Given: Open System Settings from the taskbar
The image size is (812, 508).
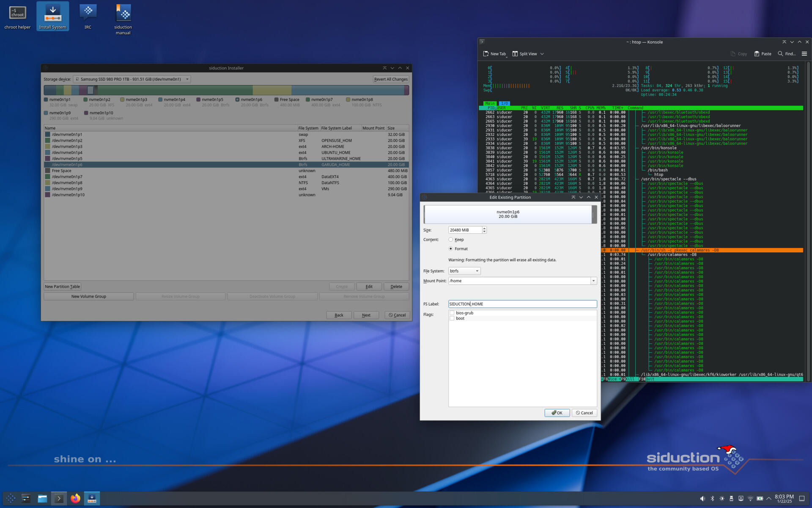Looking at the screenshot, I should (x=26, y=498).
